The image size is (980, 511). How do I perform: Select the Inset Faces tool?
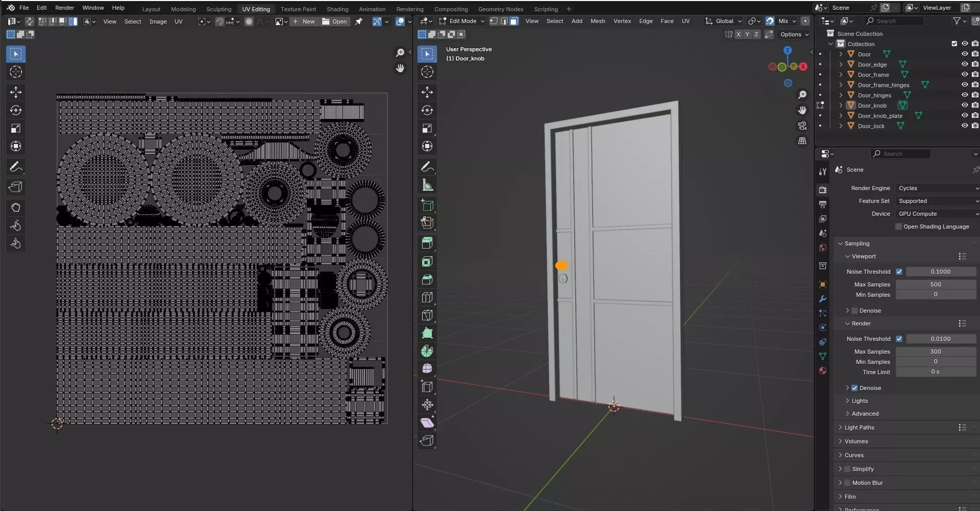[427, 261]
